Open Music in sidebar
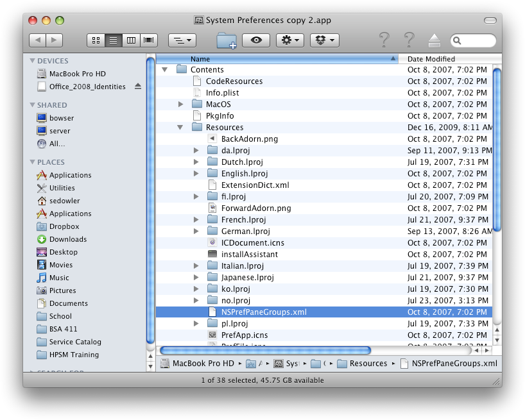This screenshot has width=525, height=420. pos(59,278)
